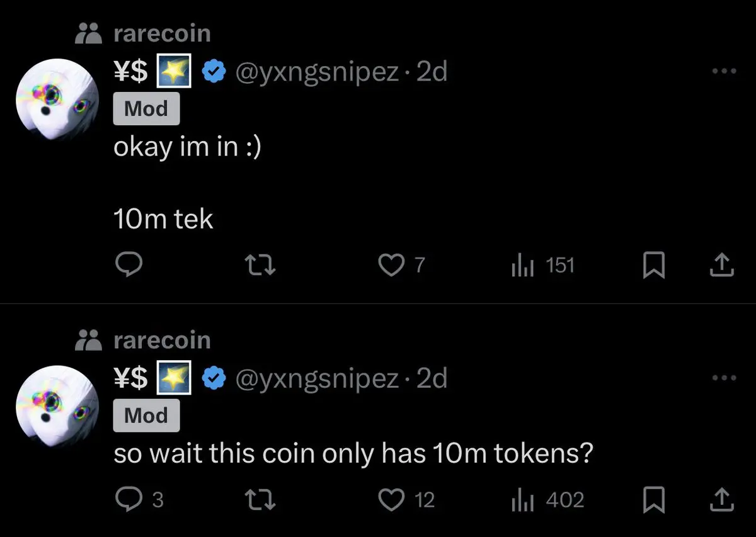
Task: View analytics showing 151 views
Action: pyautogui.click(x=542, y=266)
